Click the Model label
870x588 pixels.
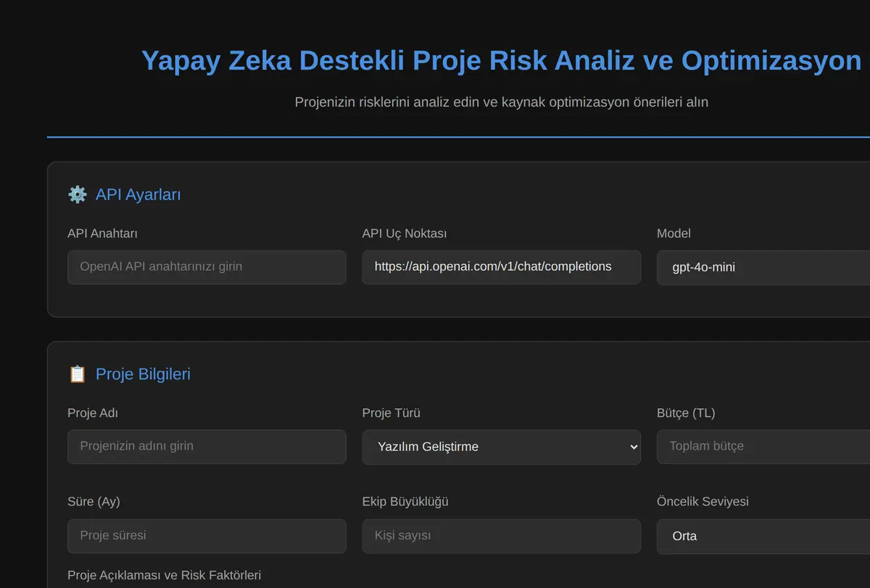point(674,233)
